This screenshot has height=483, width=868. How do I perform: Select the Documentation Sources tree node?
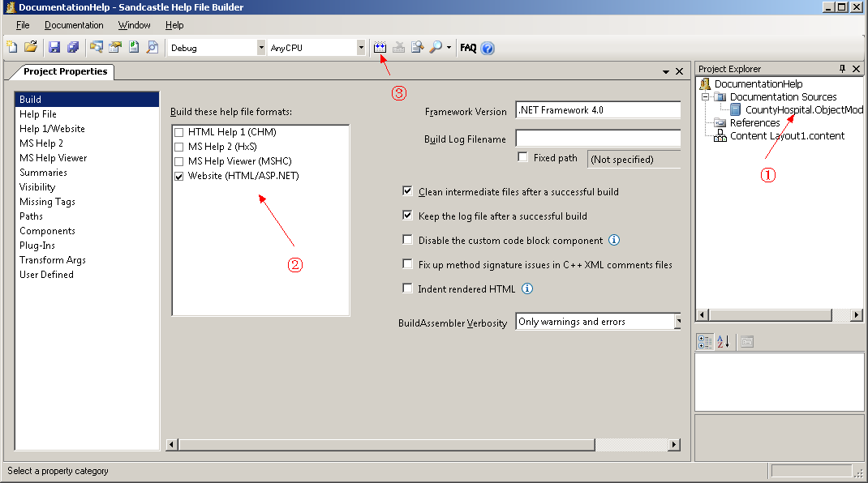pos(784,96)
